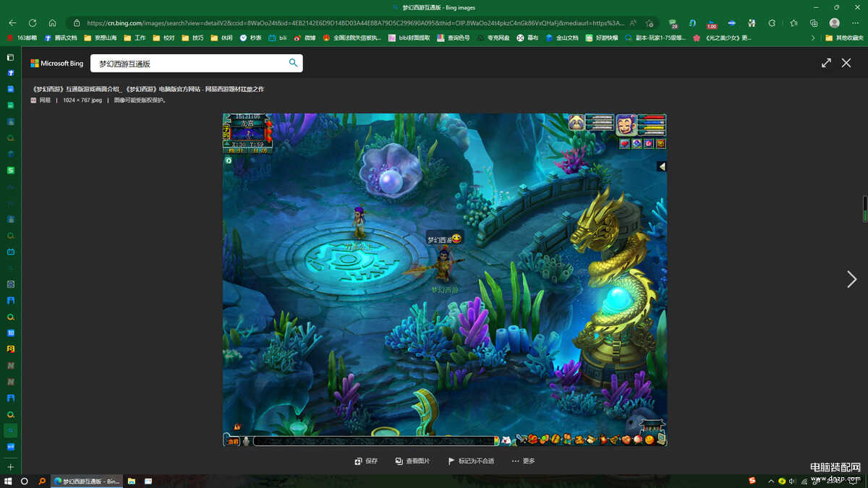Open the browser settings and more menu
This screenshot has height=488, width=868.
pyautogui.click(x=856, y=23)
